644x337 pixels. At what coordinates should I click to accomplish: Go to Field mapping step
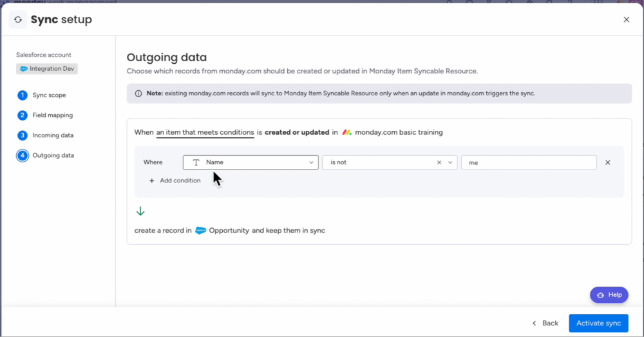(x=52, y=115)
